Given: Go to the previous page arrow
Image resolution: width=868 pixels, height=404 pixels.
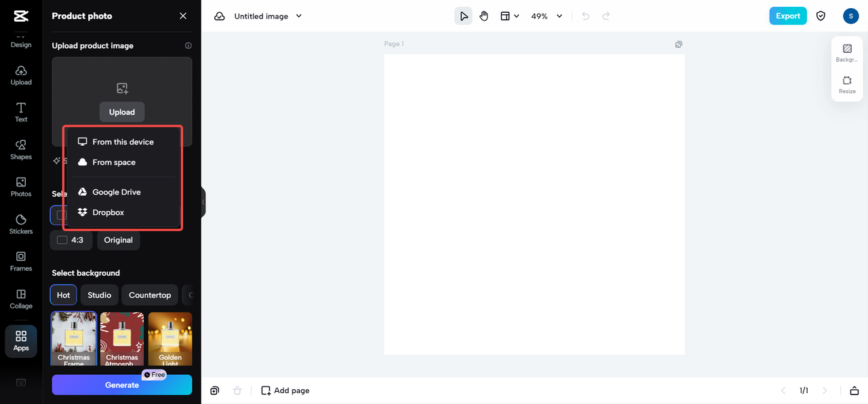Looking at the screenshot, I should click(x=783, y=390).
